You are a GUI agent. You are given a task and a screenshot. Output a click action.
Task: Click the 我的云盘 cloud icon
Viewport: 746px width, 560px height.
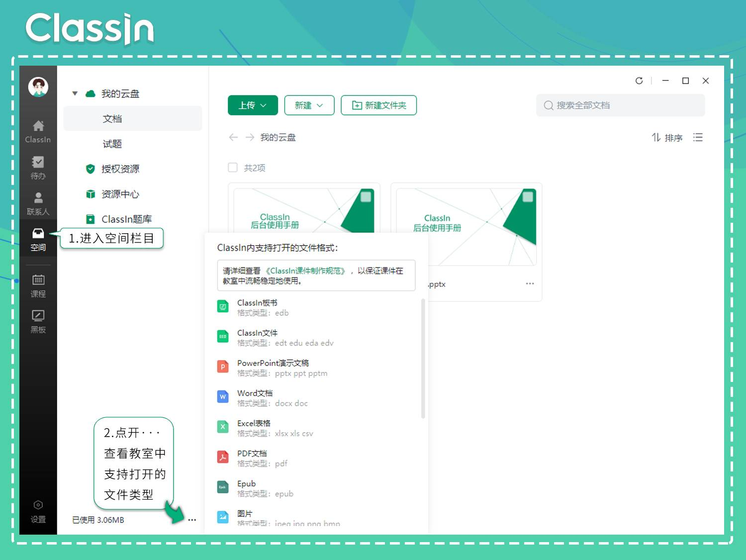click(90, 93)
